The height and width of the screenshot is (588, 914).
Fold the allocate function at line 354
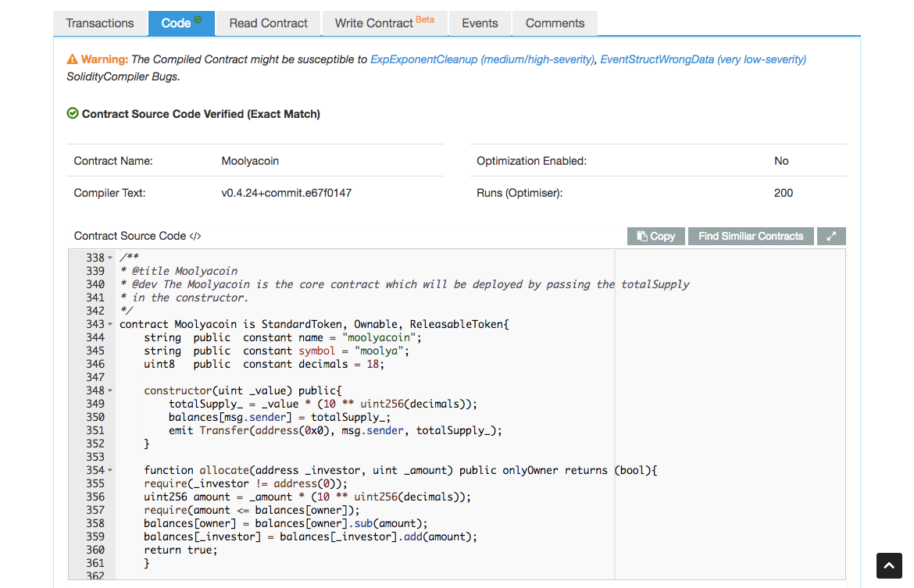[x=110, y=470]
